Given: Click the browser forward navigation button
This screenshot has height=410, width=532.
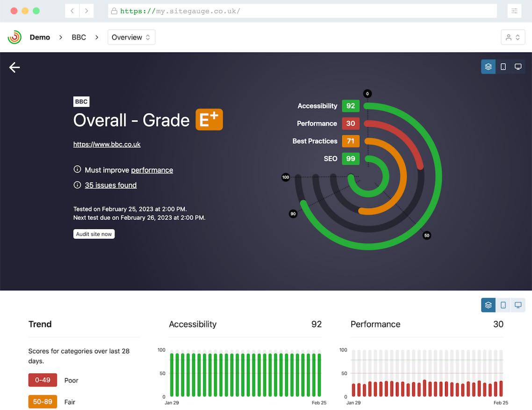Looking at the screenshot, I should [87, 11].
